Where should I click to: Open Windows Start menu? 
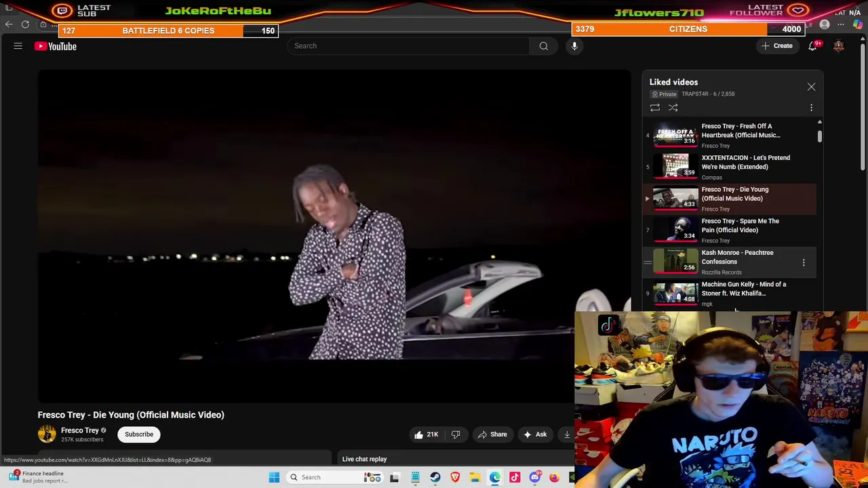(274, 477)
